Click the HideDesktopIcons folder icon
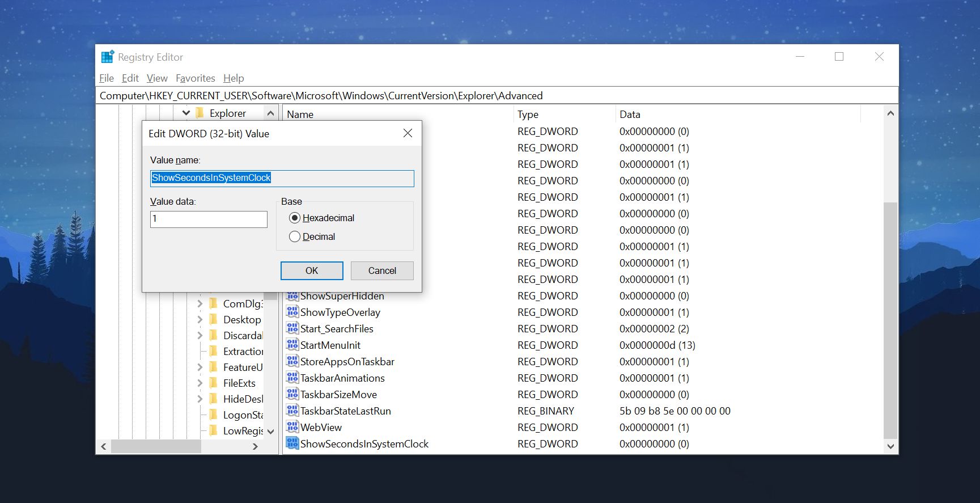 [x=214, y=399]
